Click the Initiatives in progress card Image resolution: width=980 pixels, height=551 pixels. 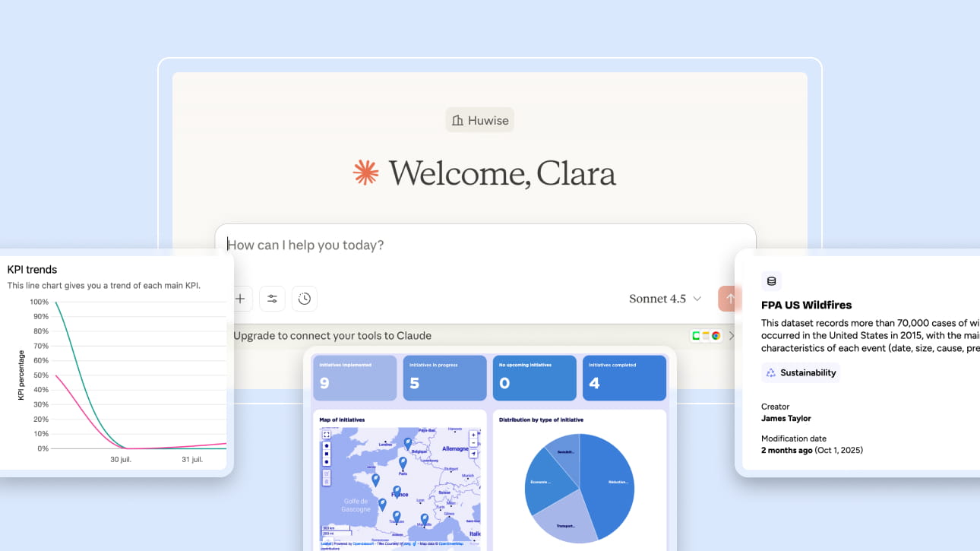click(x=444, y=378)
